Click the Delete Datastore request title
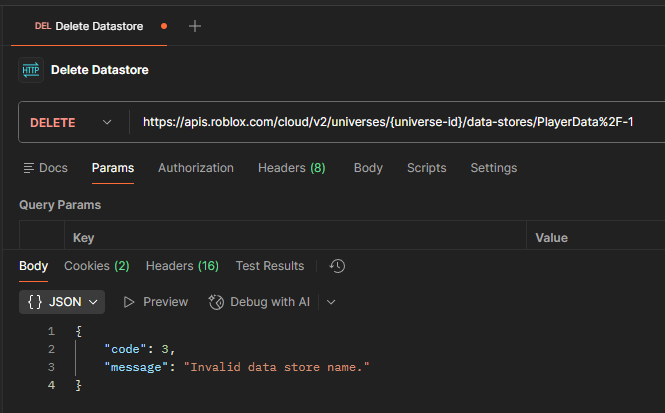The image size is (665, 413). [x=100, y=70]
